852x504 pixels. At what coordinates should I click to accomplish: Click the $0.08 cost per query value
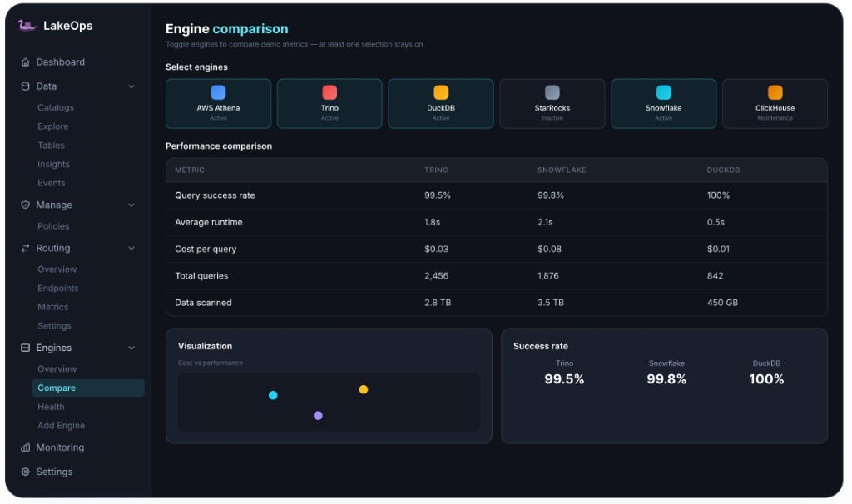[549, 249]
